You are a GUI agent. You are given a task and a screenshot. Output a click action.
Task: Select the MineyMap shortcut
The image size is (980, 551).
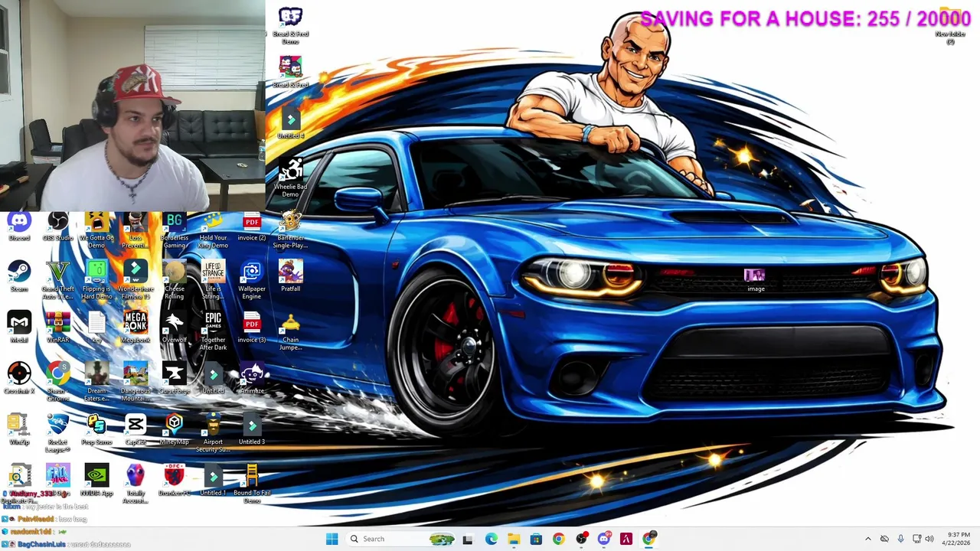[175, 430]
